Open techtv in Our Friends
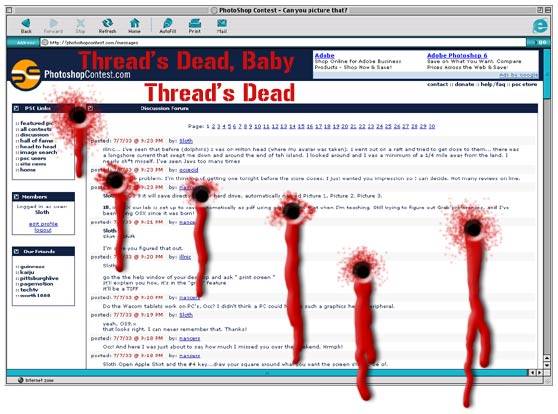The image size is (558, 414). 29,290
